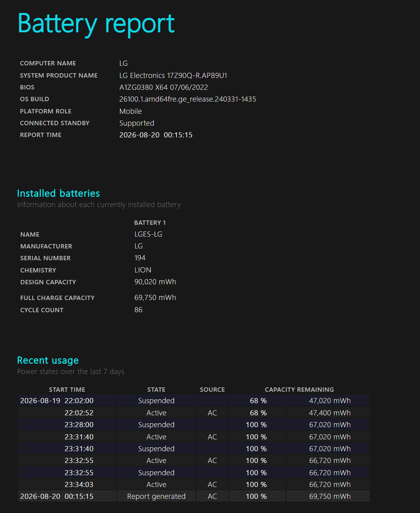Select the COMPUTER NAME label
The width and height of the screenshot is (420, 513).
coord(48,63)
